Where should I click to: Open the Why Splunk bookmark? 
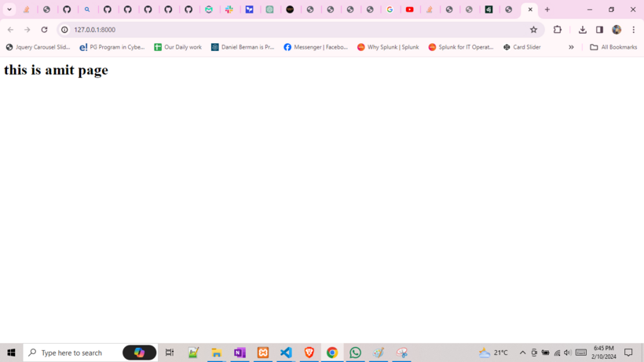pos(388,47)
